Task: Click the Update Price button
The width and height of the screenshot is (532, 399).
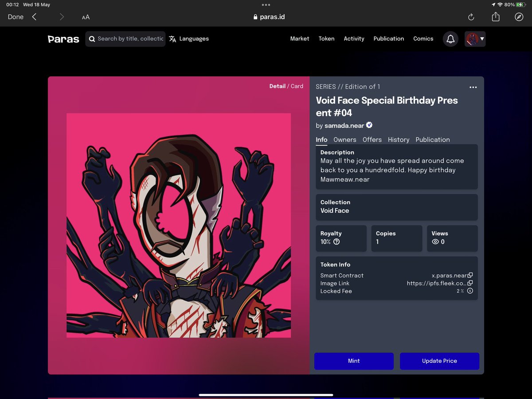Action: 439,361
